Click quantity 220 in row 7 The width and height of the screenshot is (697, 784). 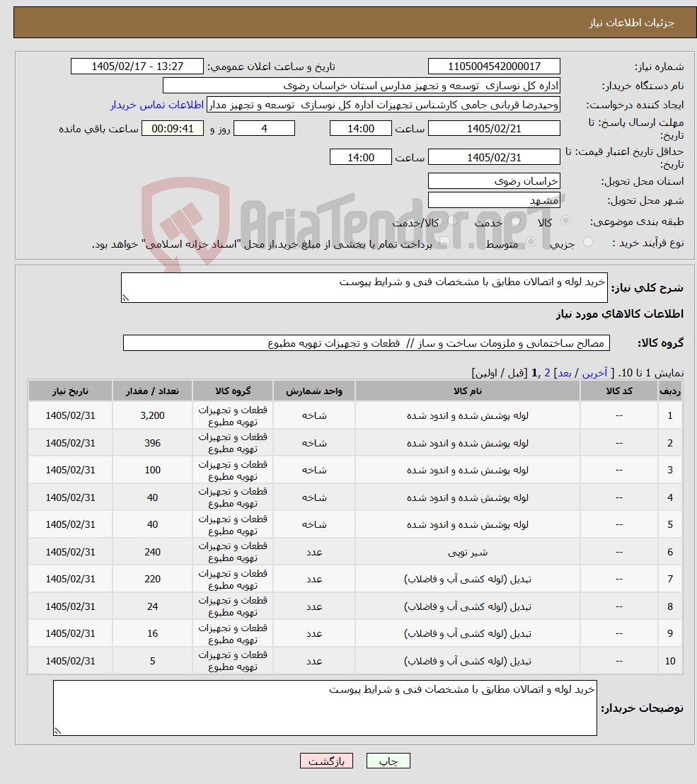tap(153, 579)
